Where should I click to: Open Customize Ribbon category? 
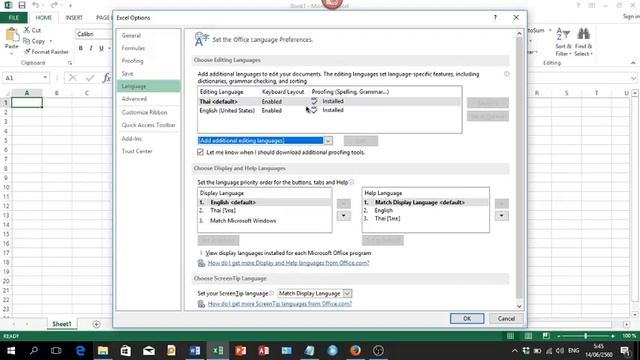coord(144,112)
